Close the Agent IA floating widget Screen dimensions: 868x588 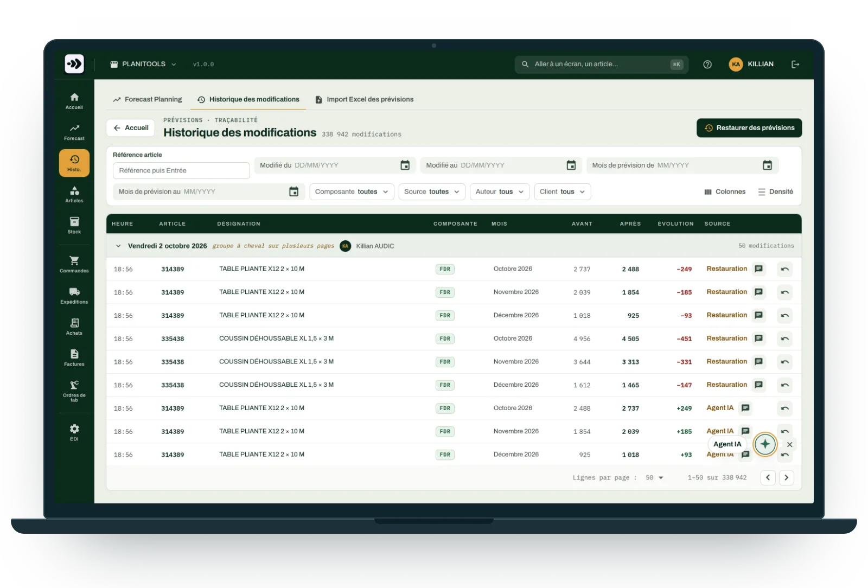[790, 444]
